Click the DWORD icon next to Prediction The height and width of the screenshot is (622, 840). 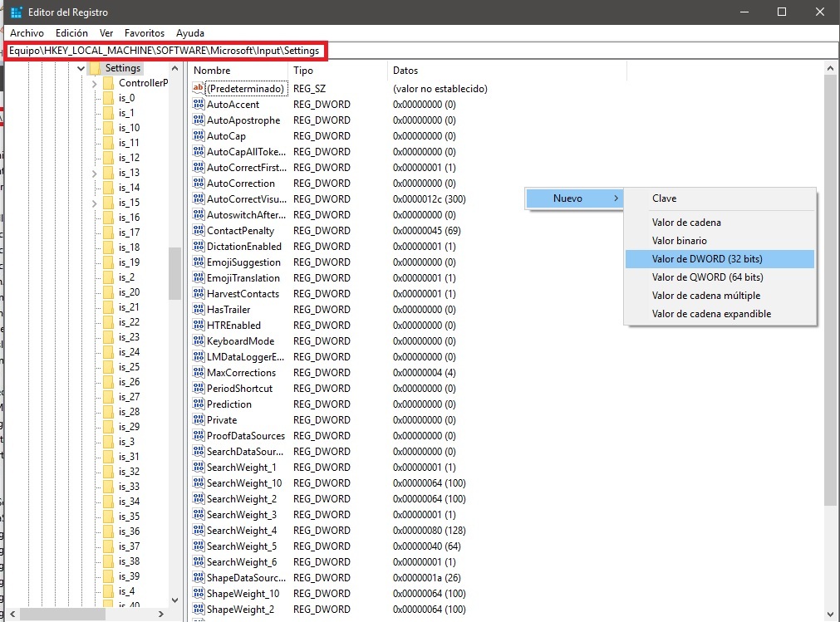[198, 404]
